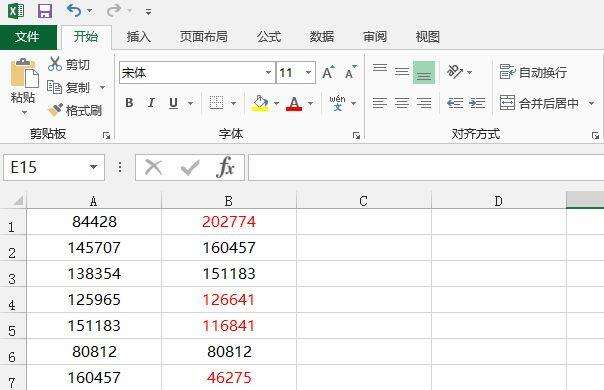Toggle align text right
Screen dimensions: 604x390
coord(424,103)
